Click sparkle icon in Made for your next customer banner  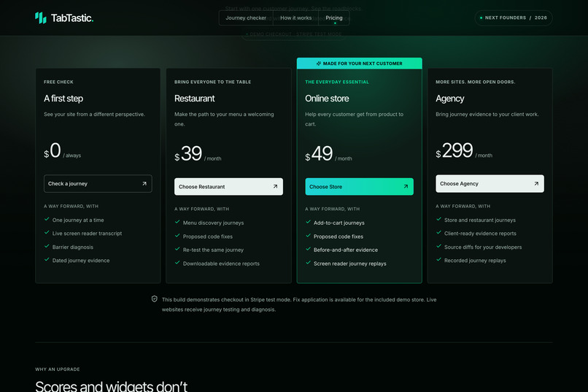click(x=319, y=64)
